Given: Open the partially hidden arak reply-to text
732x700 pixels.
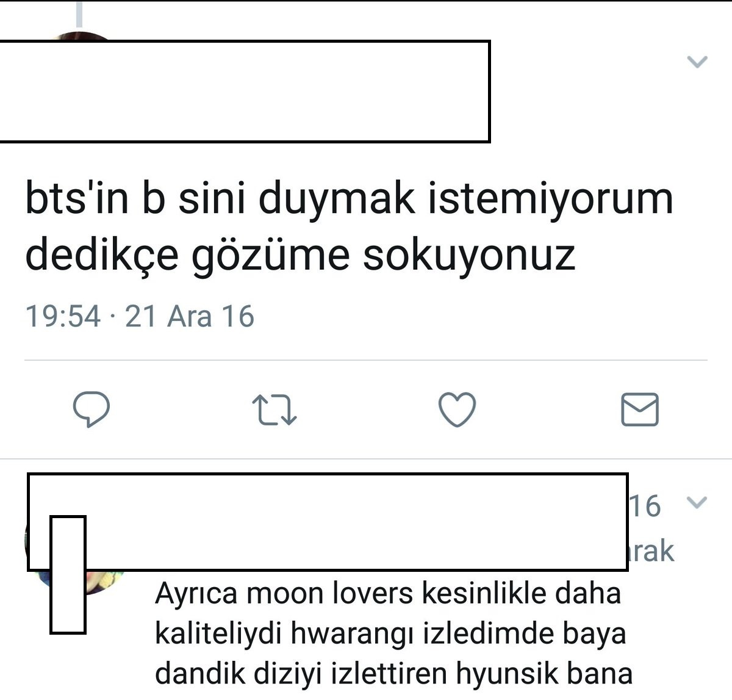Looking at the screenshot, I should pos(651,551).
